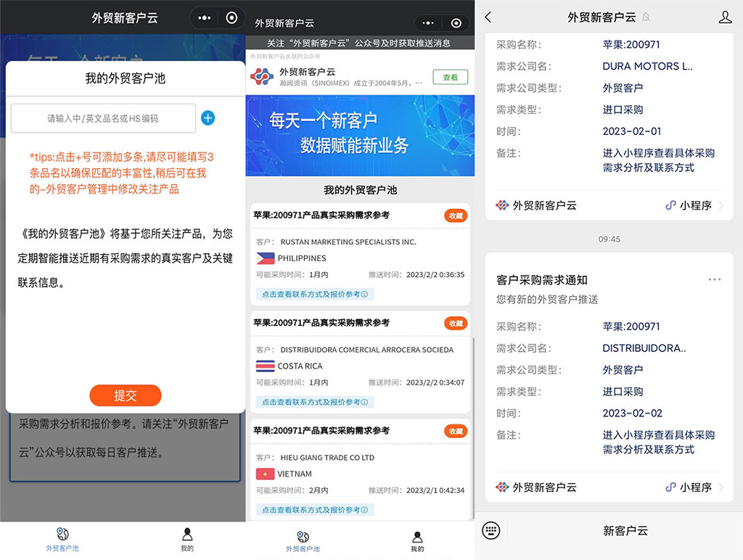
Task: Click the product name or HS code field
Action: pos(103,118)
